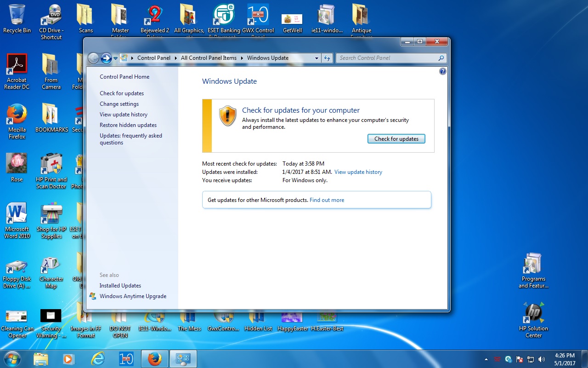The width and height of the screenshot is (588, 368).
Task: Open Change settings in sidebar
Action: [119, 104]
